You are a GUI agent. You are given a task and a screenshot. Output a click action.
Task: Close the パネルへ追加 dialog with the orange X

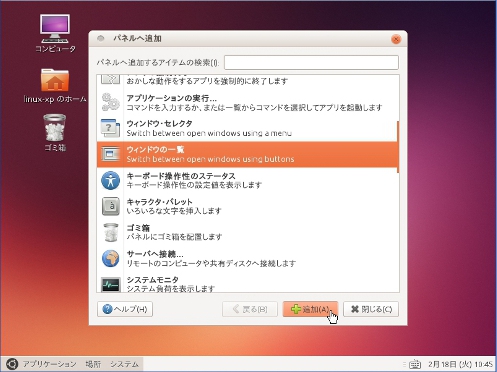[x=396, y=39]
